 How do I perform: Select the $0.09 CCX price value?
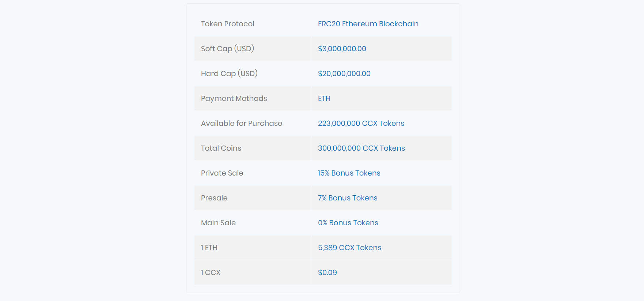click(327, 272)
